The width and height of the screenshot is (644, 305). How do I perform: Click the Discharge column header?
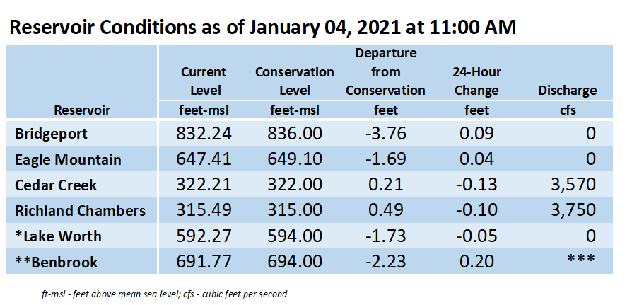pos(567,91)
